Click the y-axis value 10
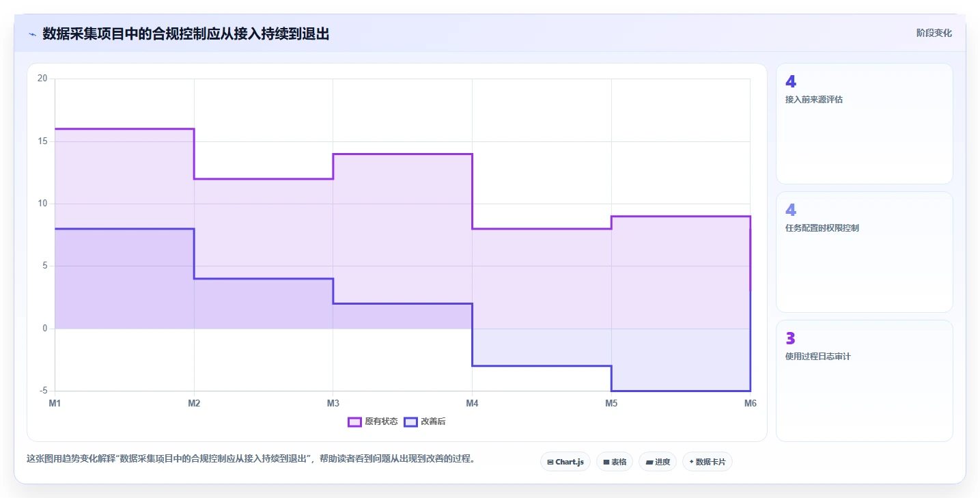Screen dimensions: 980x498 tap(42, 204)
